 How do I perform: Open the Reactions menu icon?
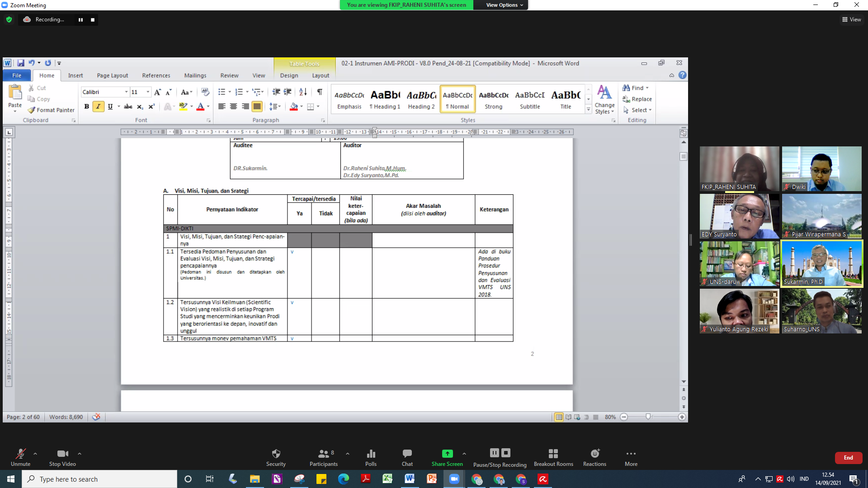(x=594, y=454)
